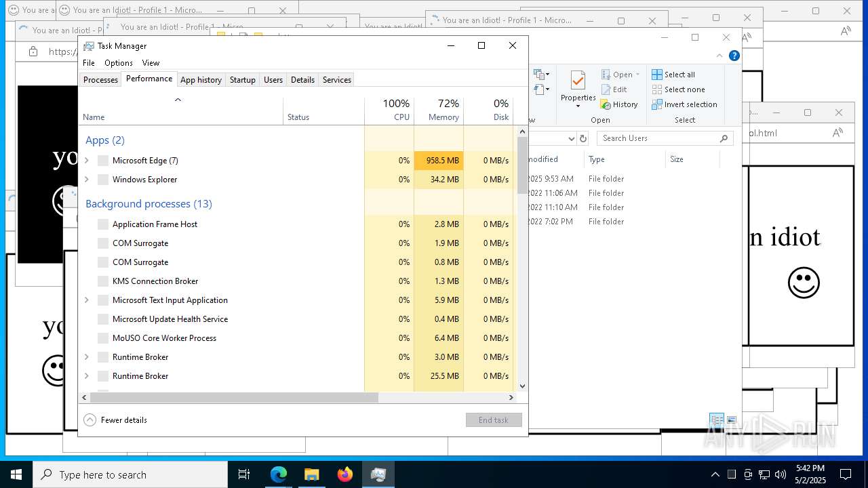Viewport: 868px width, 488px height.
Task: Open volume control in system tray
Action: point(781,474)
